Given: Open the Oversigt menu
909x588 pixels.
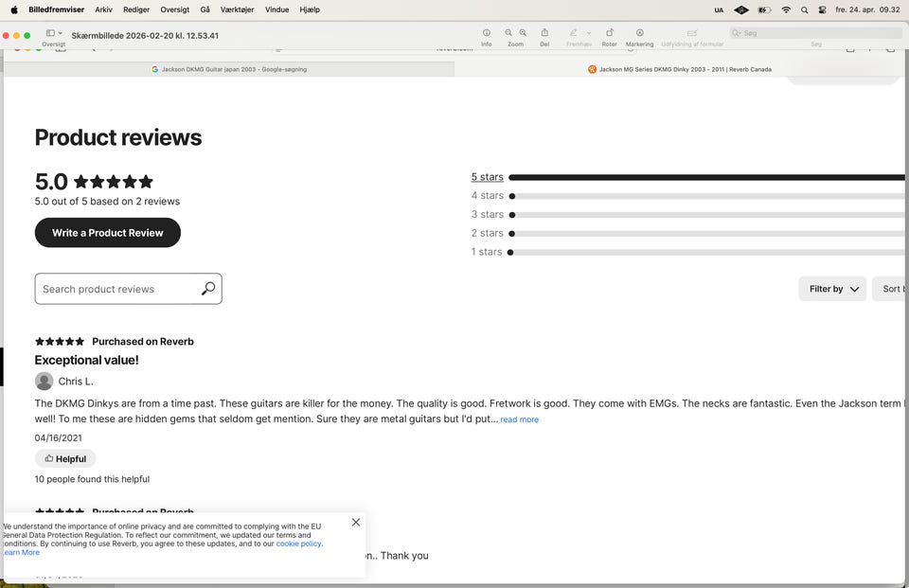Looking at the screenshot, I should (174, 9).
